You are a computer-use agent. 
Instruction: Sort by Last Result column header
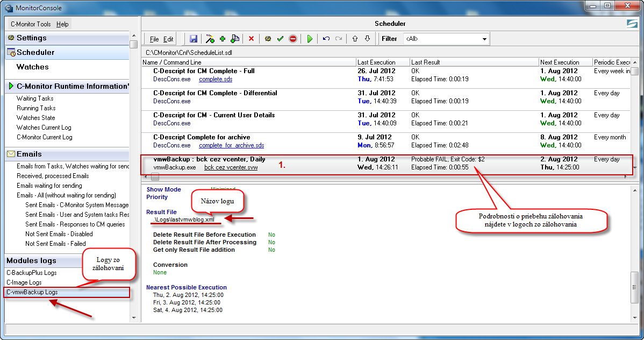474,62
